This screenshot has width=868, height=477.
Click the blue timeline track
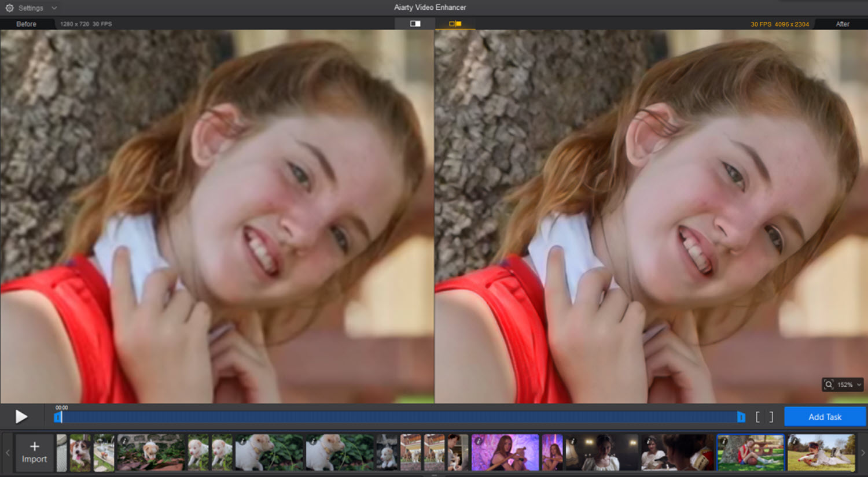tap(399, 417)
